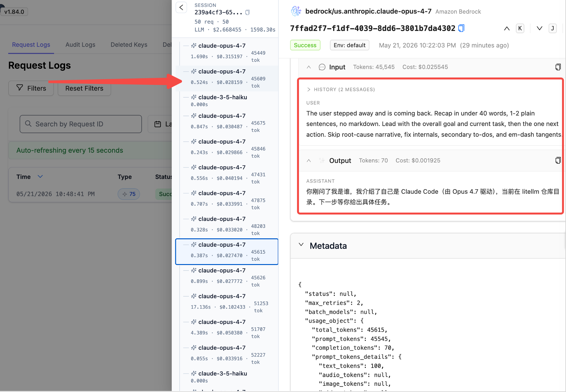The width and height of the screenshot is (566, 392).
Task: Select the request with 52227 tok
Action: point(227,355)
